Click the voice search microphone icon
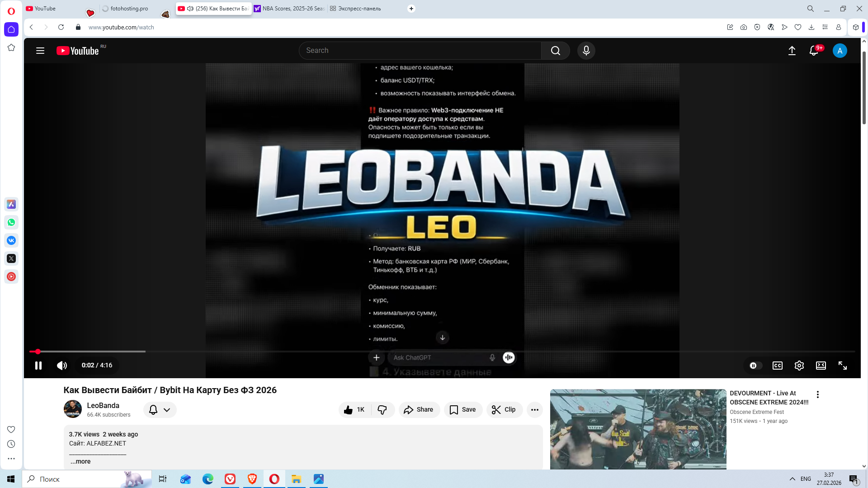 tap(586, 51)
